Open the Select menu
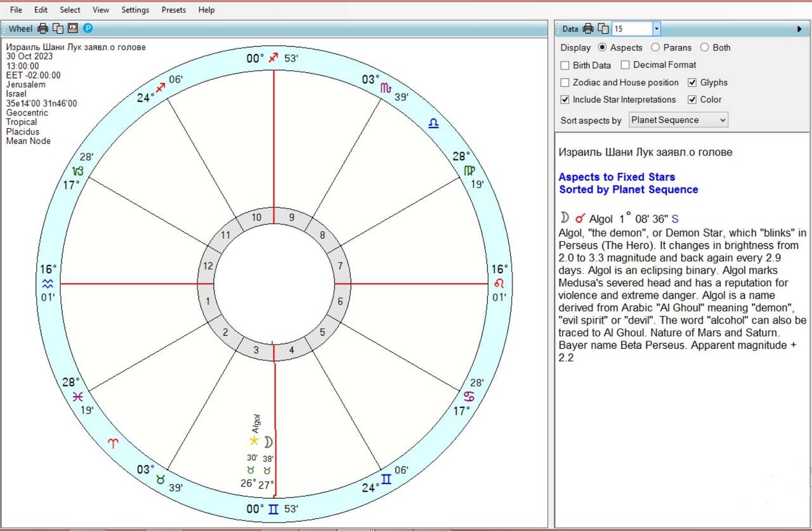The image size is (812, 531). pyautogui.click(x=70, y=10)
